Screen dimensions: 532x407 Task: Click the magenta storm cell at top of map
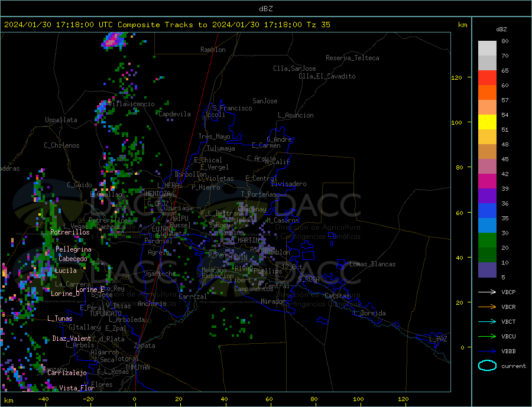114,41
